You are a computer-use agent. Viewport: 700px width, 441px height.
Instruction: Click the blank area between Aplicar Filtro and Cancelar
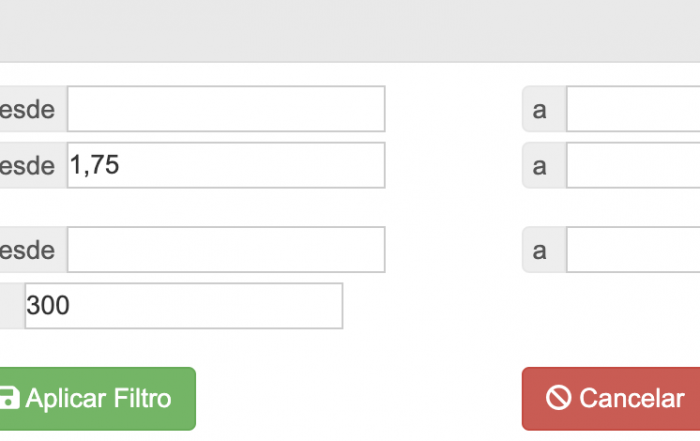[x=358, y=399]
